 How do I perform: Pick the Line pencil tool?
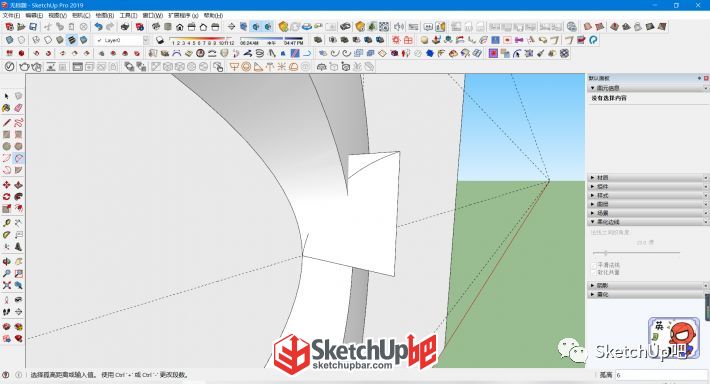(6, 123)
